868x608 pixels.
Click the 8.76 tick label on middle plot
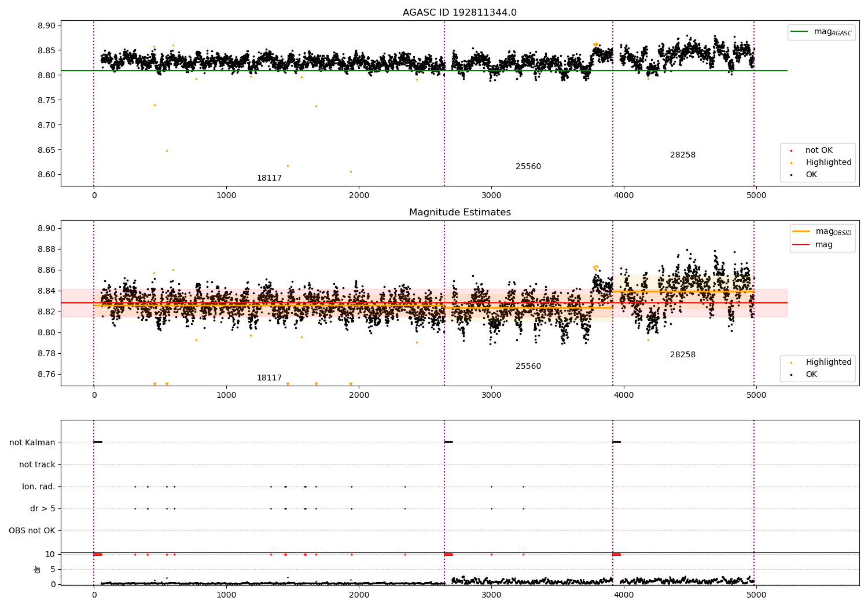[x=46, y=375]
